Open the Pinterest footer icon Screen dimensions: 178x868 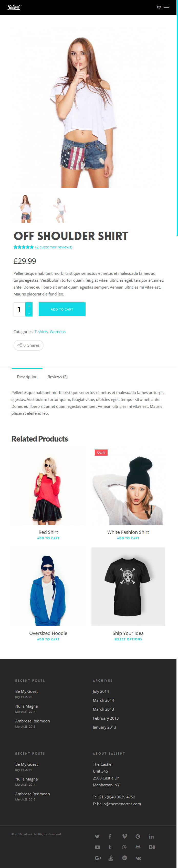point(138,836)
